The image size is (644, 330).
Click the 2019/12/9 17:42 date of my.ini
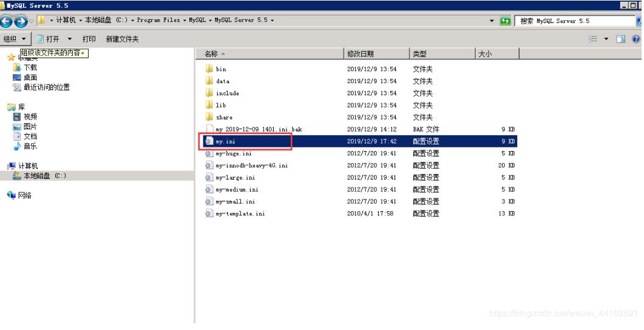[x=371, y=141]
